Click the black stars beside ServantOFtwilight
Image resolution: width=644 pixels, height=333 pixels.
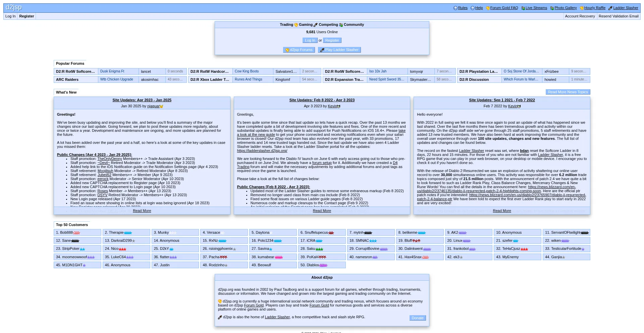585,233
